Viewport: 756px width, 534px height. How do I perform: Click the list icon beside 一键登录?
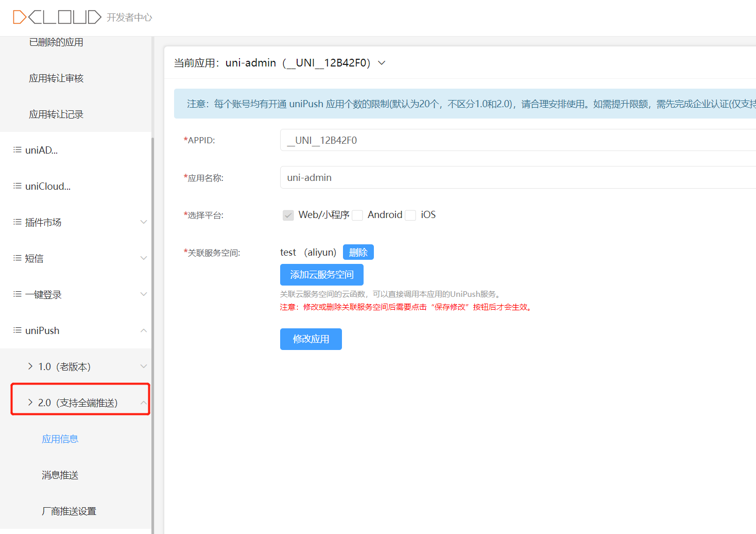[18, 294]
